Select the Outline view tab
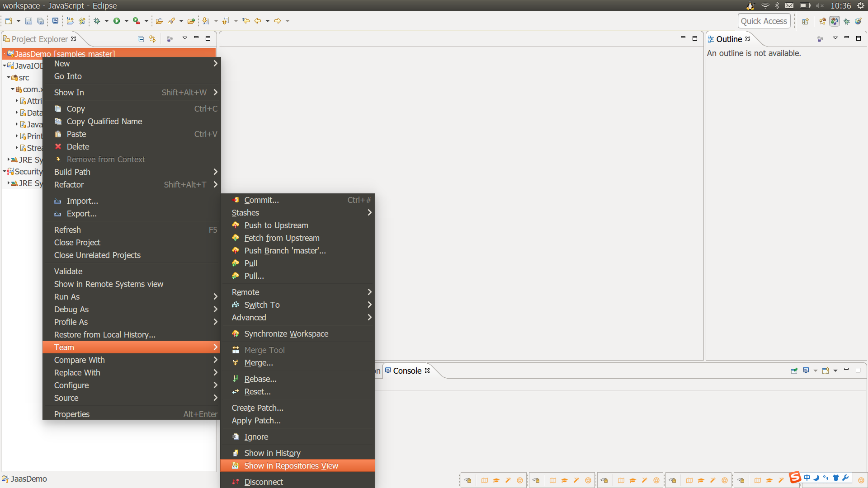Screen dimensions: 868x488 729,39
